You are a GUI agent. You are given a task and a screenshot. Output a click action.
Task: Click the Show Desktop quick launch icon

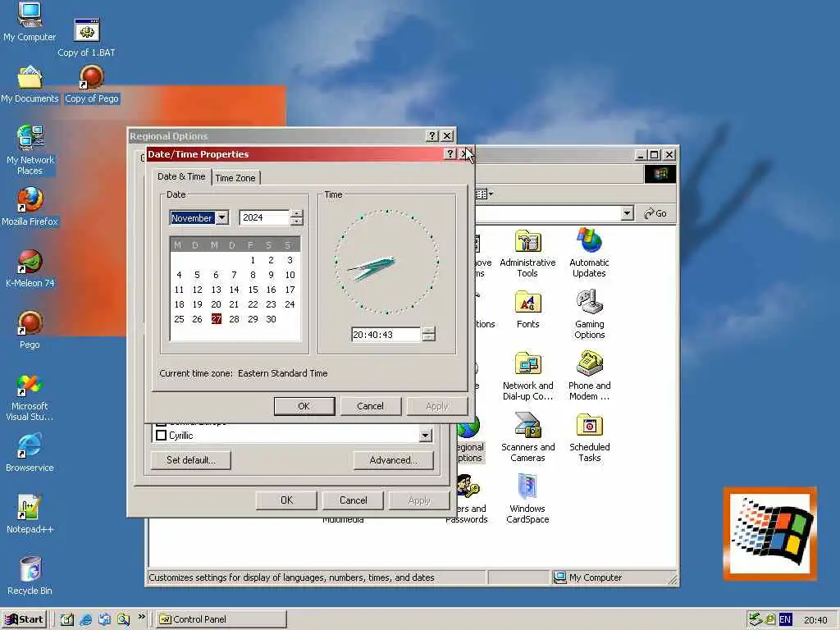66,619
